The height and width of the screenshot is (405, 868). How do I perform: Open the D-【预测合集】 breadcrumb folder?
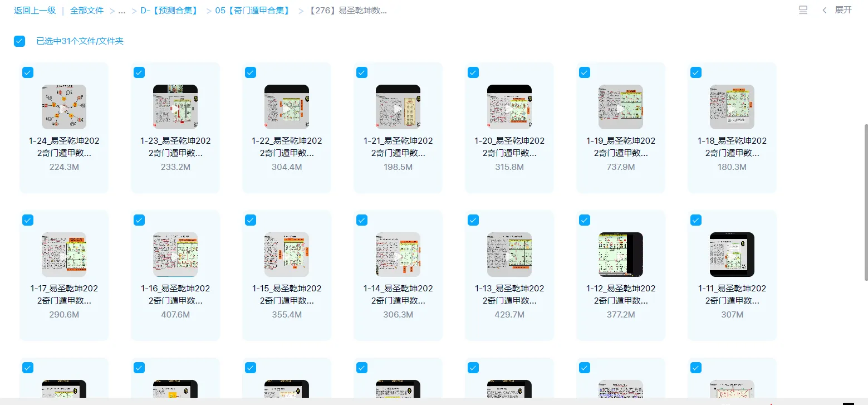pos(170,11)
